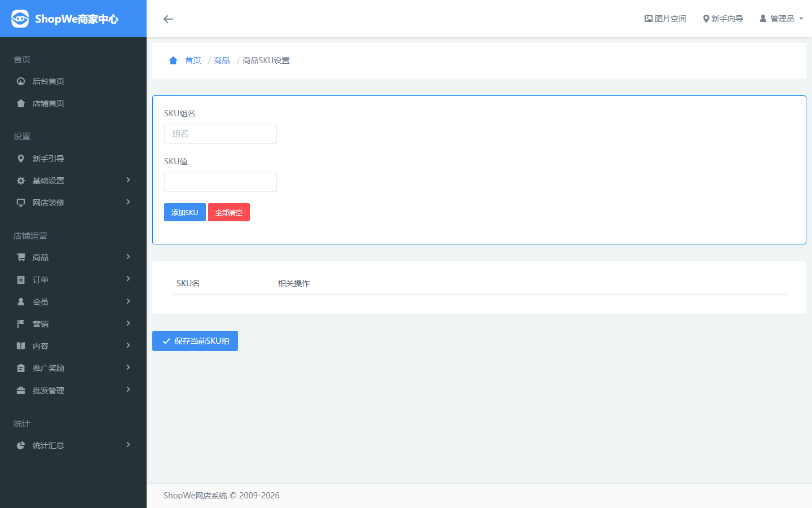Click 内容 book icon
The width and height of the screenshot is (812, 508).
[x=21, y=346]
